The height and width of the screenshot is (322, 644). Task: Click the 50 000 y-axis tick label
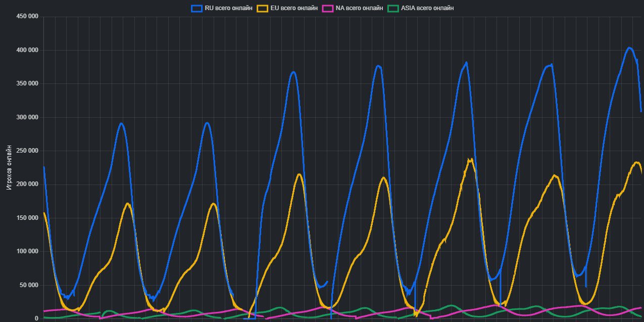29,285
